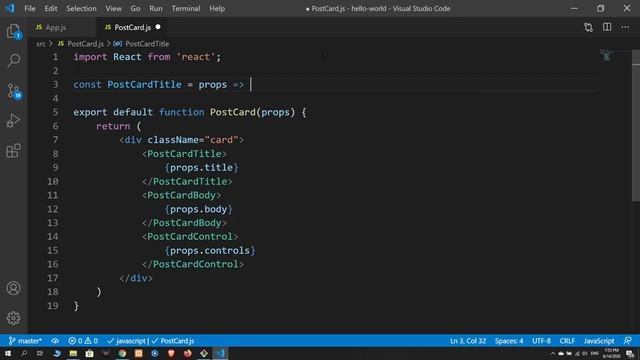
Task: Click Ln 3, Col 32 indicator
Action: pos(468,341)
